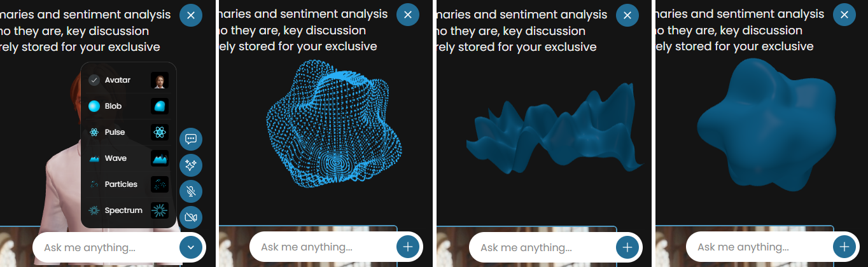868x267 pixels.
Task: Select the Wave visualizer option
Action: [116, 158]
